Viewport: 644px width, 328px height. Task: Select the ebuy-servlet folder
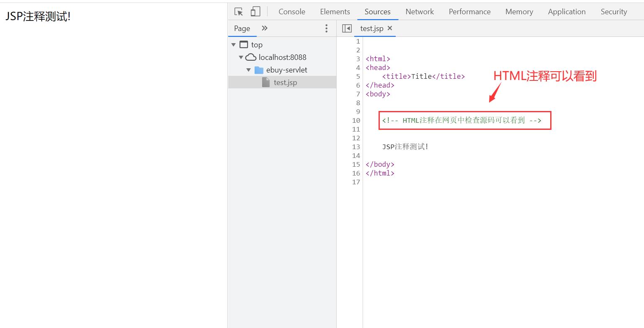[287, 70]
